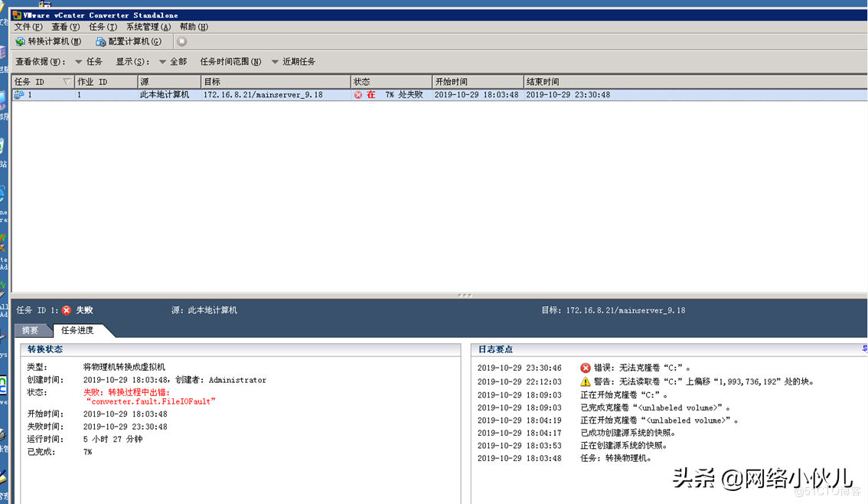The width and height of the screenshot is (868, 504).
Task: Click the pane splitter grip handle
Action: 465,295
